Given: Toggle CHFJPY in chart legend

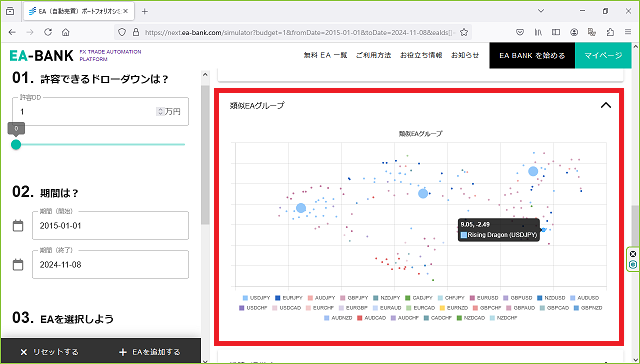Looking at the screenshot, I should [451, 298].
